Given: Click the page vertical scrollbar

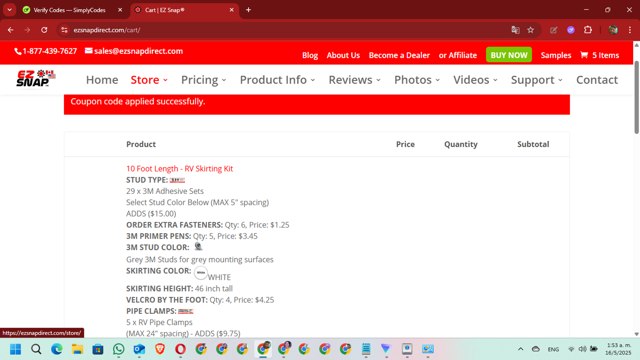Looking at the screenshot, I should 636,97.
